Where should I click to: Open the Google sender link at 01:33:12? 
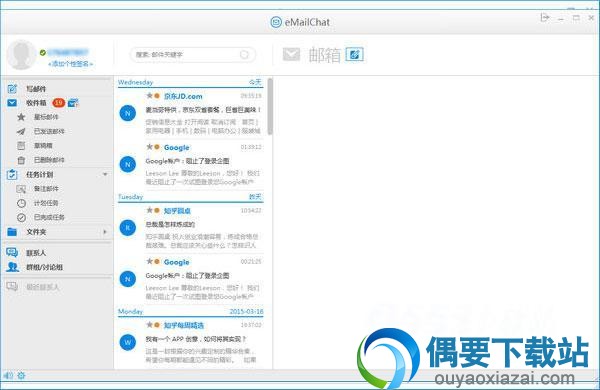click(x=176, y=147)
